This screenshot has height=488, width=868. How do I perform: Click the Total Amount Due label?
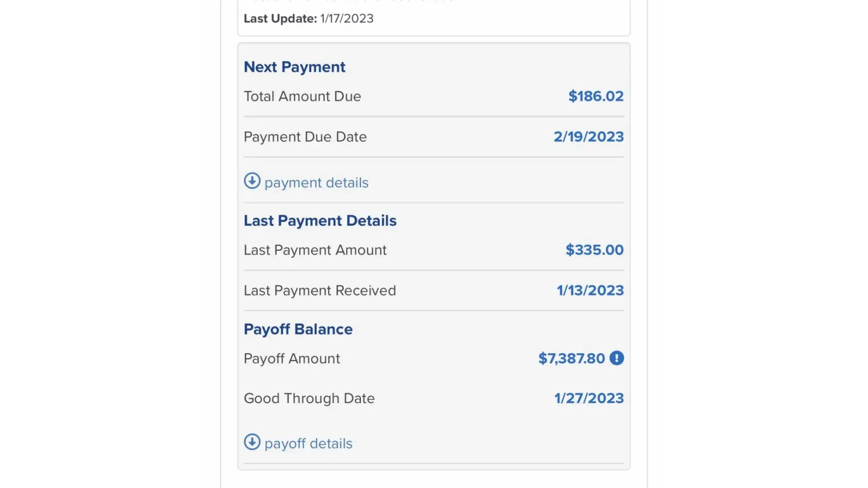(302, 97)
